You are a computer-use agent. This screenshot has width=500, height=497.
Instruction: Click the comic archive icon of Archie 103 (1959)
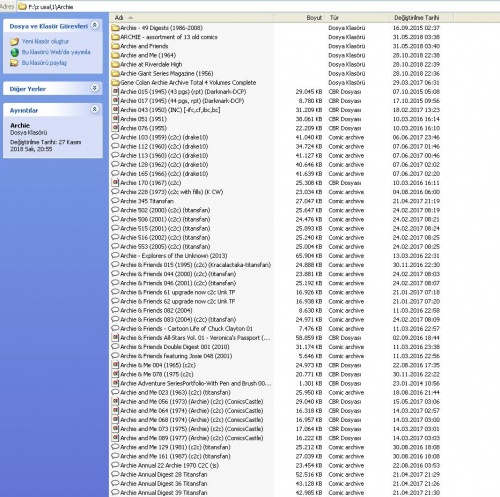click(x=115, y=137)
